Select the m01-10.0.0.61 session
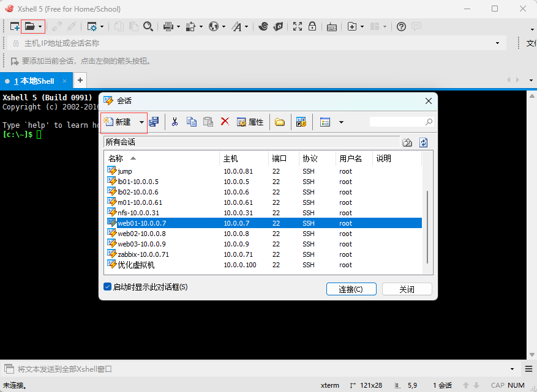 point(264,202)
